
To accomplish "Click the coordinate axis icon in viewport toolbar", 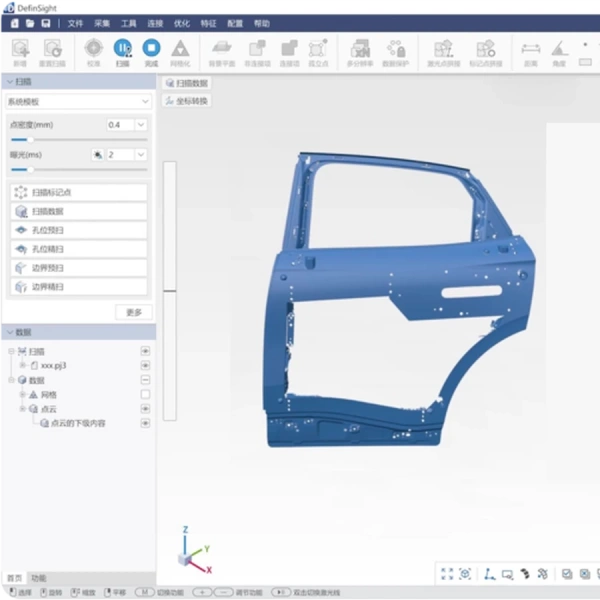I will tap(490, 574).
